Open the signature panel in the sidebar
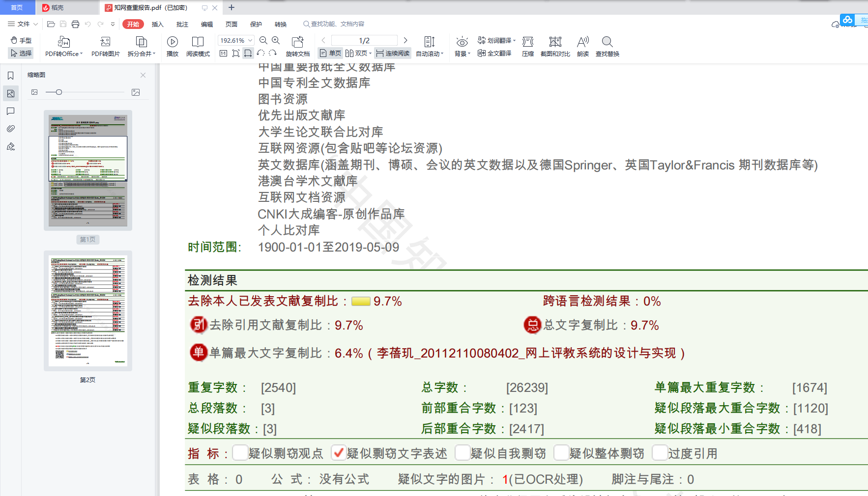The height and width of the screenshot is (496, 868). (x=10, y=146)
